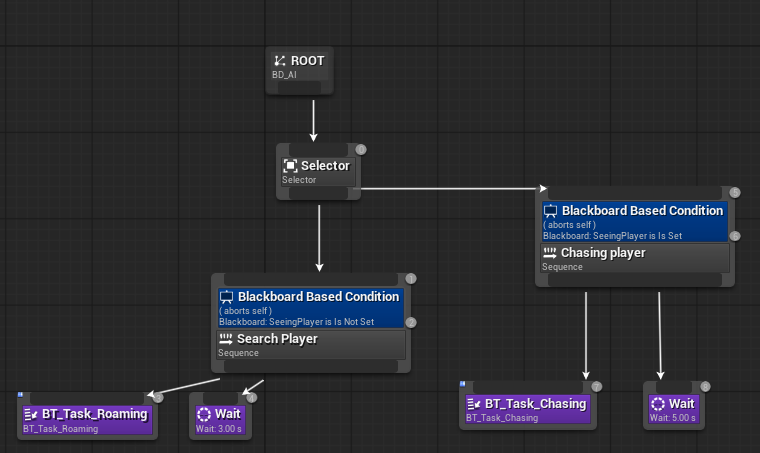
Task: Click the 'Wait: 5.00 s' label
Action: click(672, 418)
